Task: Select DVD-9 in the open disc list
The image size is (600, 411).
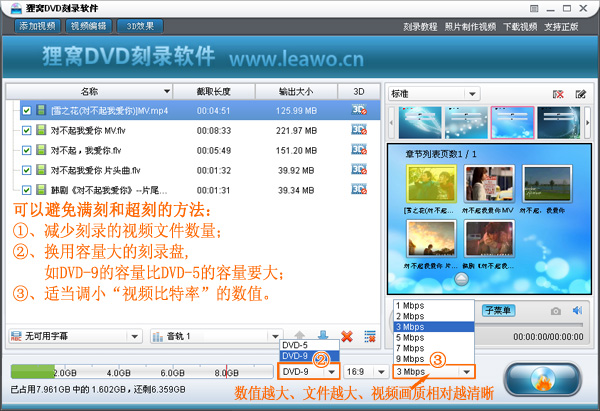Action: [x=309, y=356]
